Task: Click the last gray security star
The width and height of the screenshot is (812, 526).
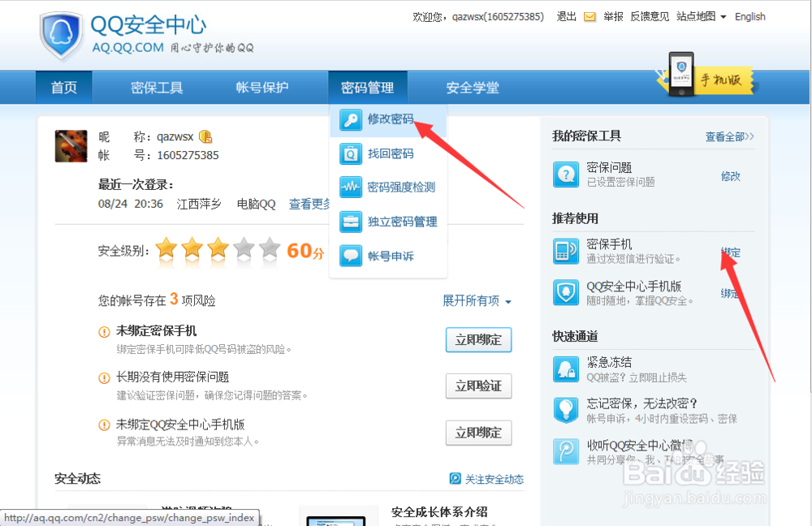Action: coord(270,248)
